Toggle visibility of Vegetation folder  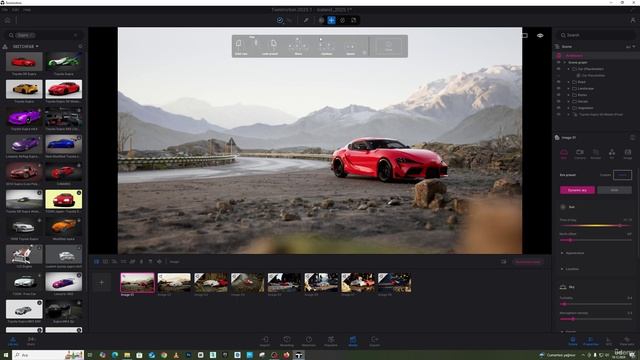(x=558, y=108)
